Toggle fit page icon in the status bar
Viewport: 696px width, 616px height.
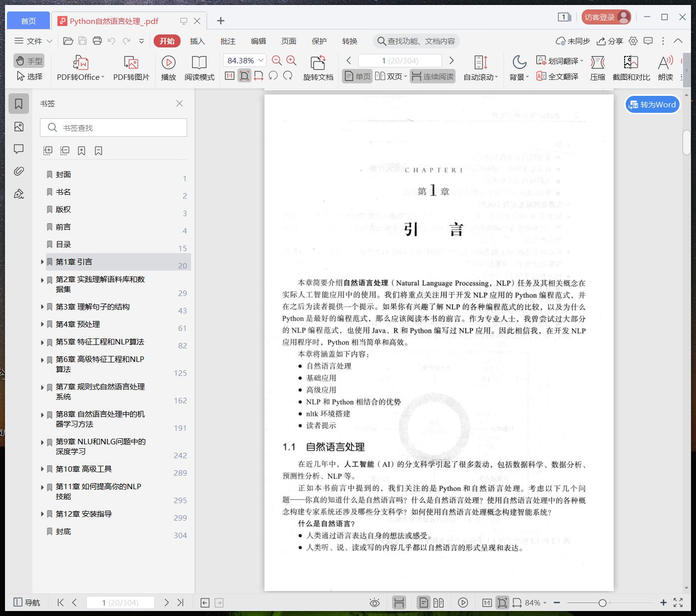(x=502, y=603)
